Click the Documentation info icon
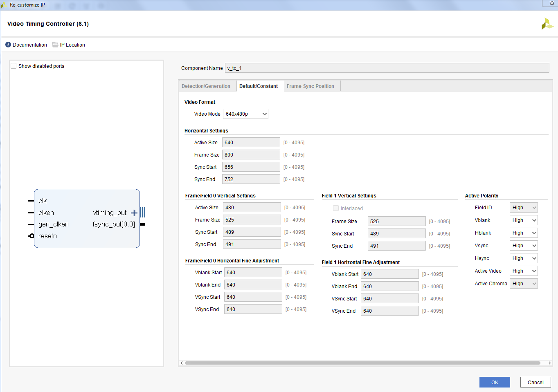Screen dimensions: 558x392 click(x=8, y=45)
